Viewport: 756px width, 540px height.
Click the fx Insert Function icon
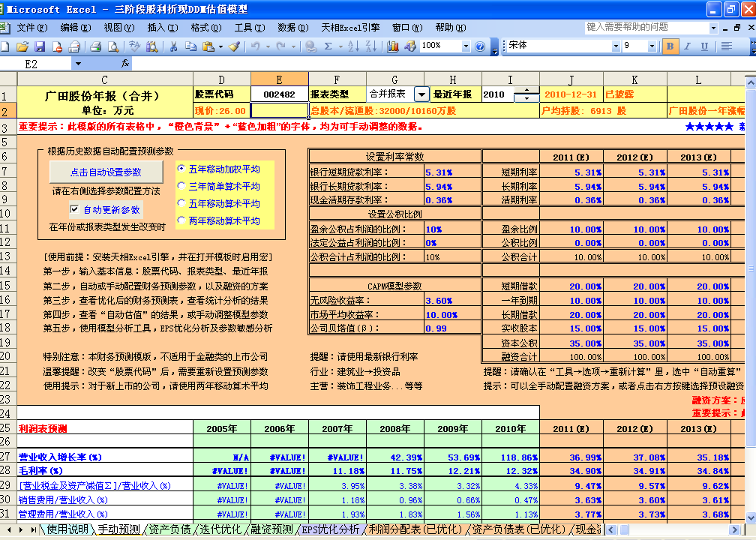124,64
